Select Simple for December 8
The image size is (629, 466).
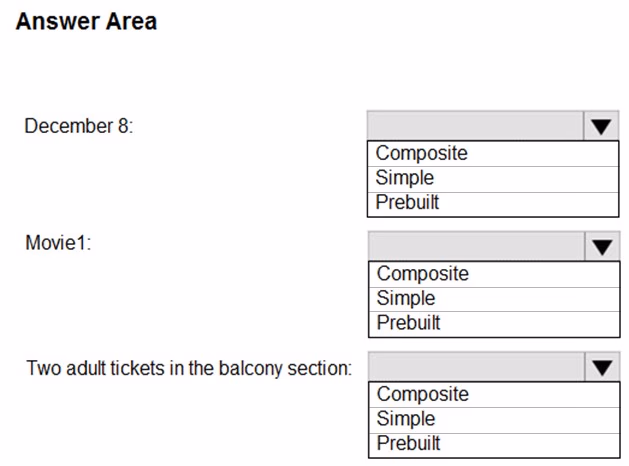pos(493,179)
